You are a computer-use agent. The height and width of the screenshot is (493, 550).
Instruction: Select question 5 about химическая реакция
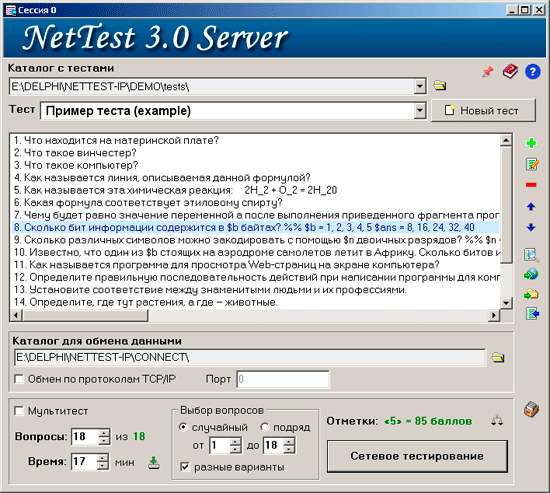coord(255,190)
